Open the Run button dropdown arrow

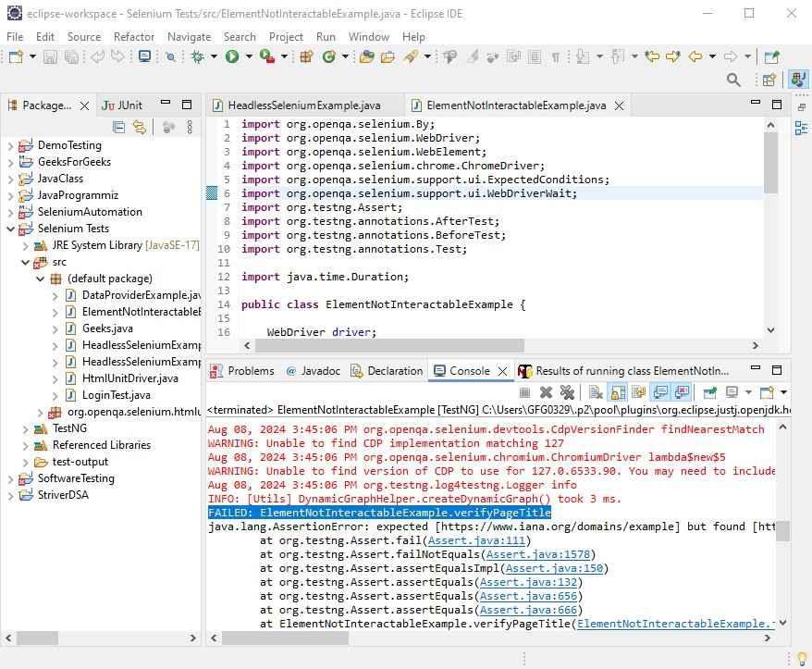pos(247,56)
